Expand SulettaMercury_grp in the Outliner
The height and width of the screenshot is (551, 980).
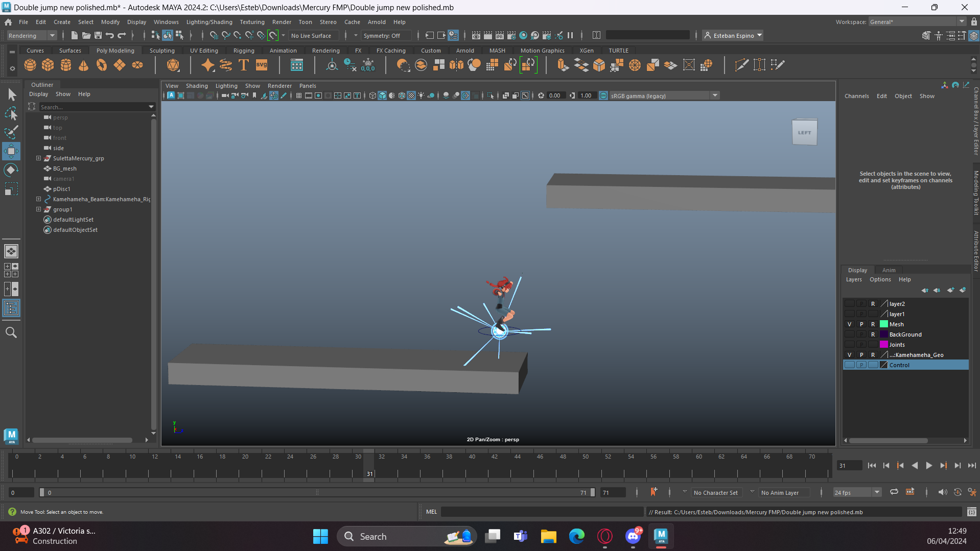(x=38, y=158)
